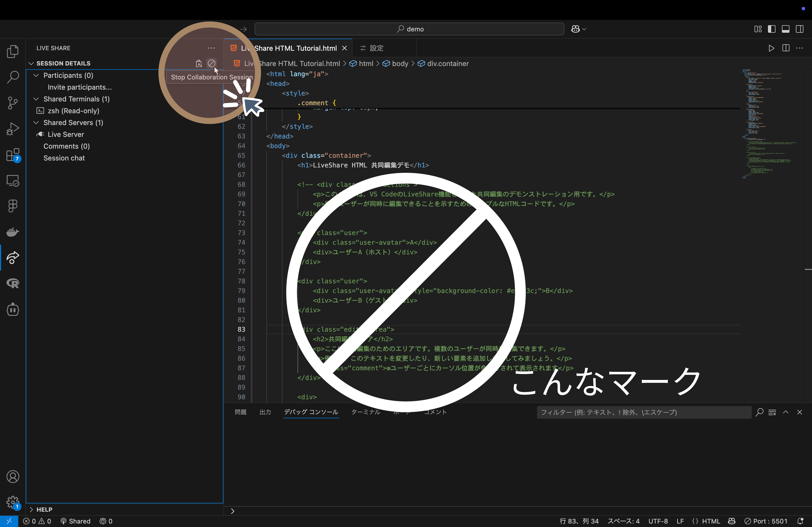Open Copilot menu in title bar

click(x=579, y=29)
